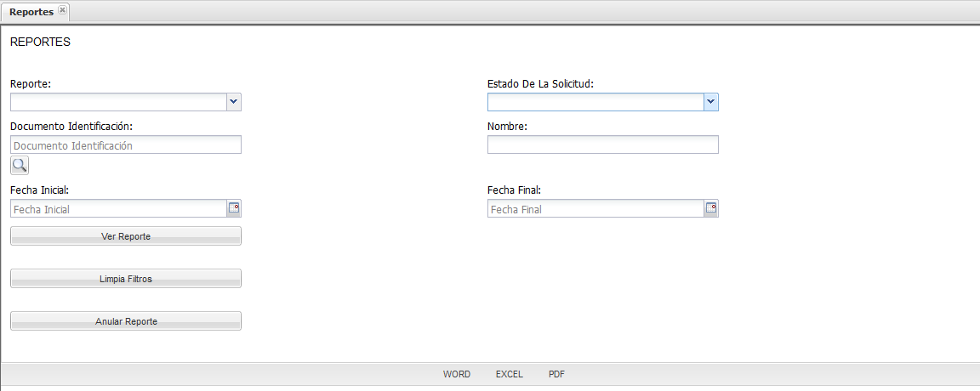Export the report as WORD
The image size is (980, 391).
[x=457, y=374]
